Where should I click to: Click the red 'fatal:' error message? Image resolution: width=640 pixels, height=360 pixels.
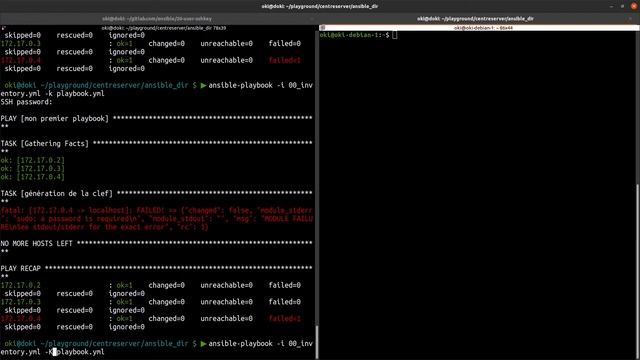tap(157, 218)
